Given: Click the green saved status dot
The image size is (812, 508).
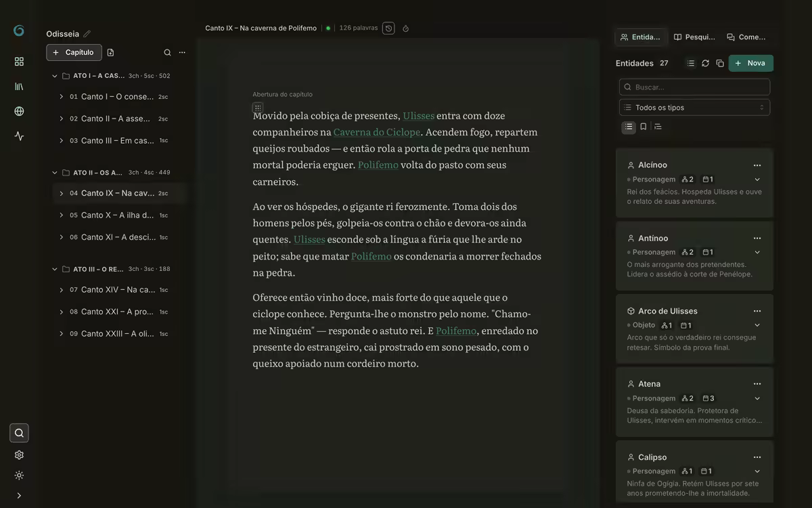Looking at the screenshot, I should (328, 28).
